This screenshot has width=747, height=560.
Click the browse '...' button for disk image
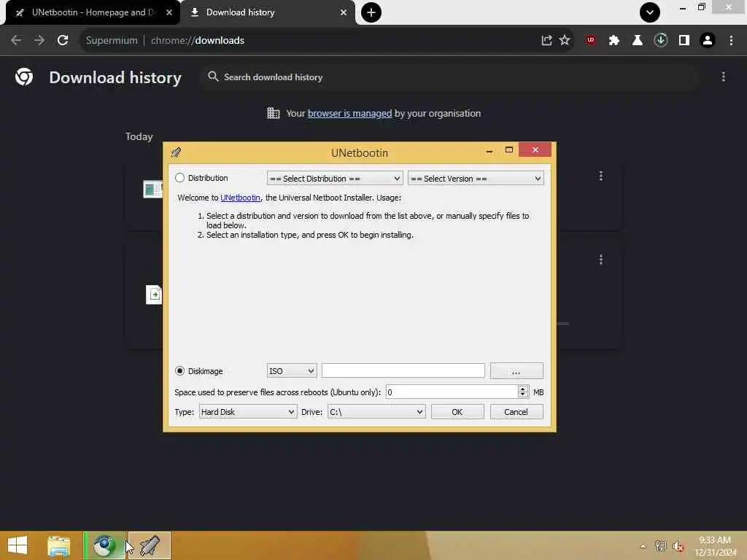click(516, 370)
